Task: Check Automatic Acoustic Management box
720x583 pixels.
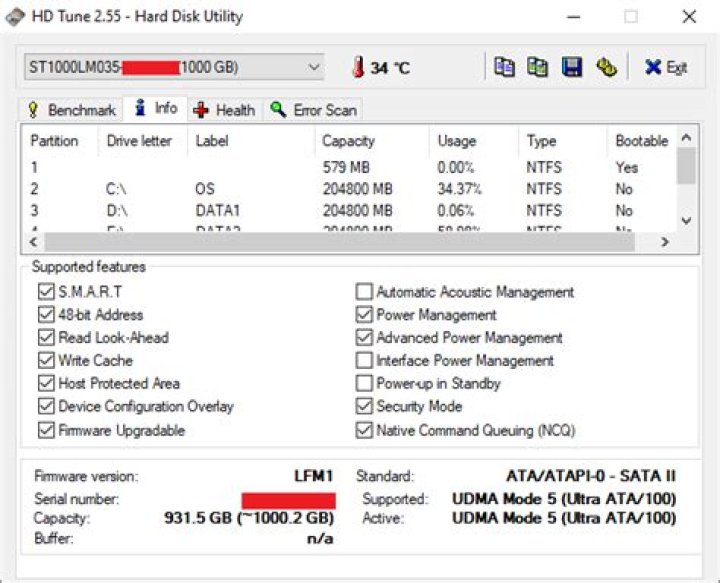Action: (364, 292)
